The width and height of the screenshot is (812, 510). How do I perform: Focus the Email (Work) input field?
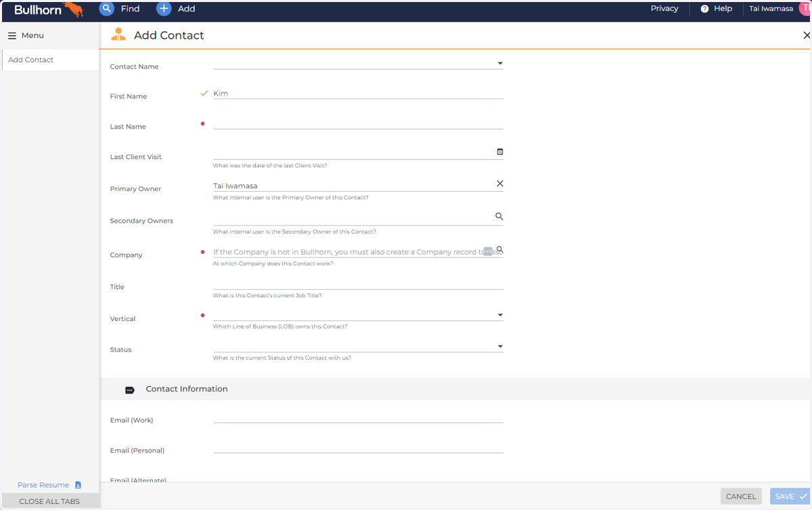[x=358, y=417]
